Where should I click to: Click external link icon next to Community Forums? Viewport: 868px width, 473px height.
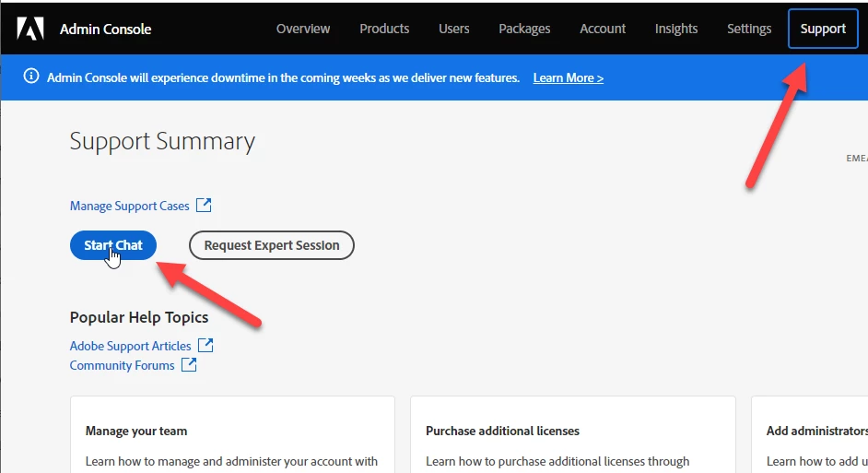point(189,364)
